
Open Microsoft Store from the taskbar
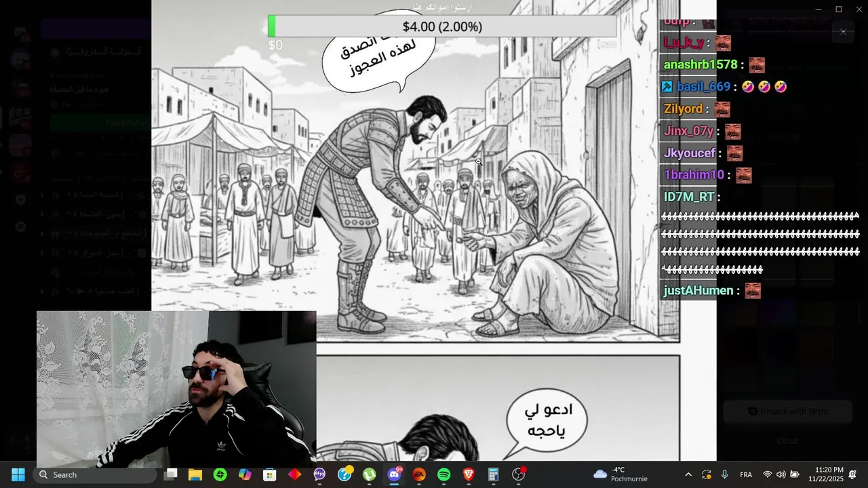(x=270, y=474)
